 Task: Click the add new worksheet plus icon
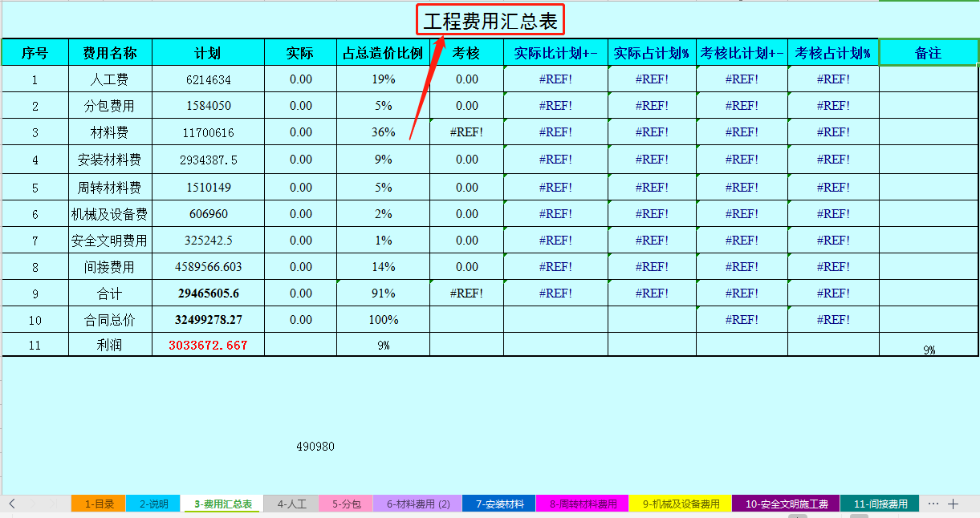click(953, 504)
